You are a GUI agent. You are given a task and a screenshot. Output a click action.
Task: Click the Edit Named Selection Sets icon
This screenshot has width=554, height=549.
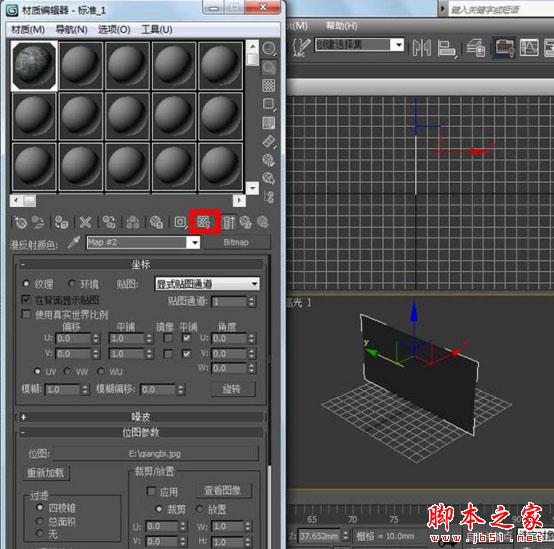pos(301,47)
